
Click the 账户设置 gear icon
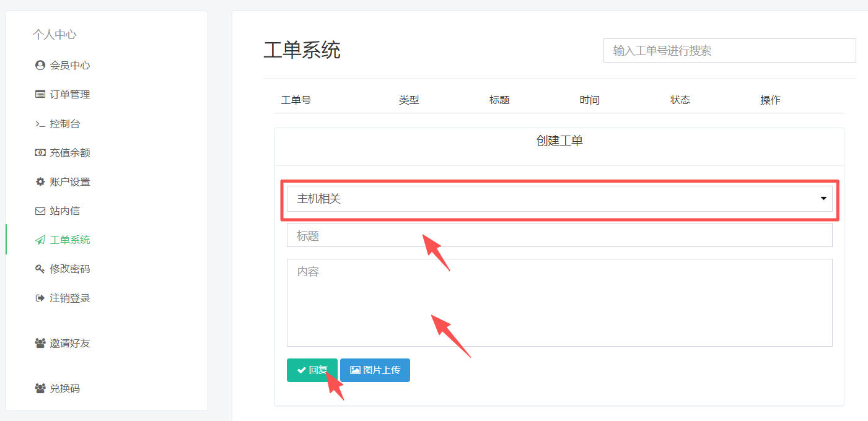pos(40,181)
